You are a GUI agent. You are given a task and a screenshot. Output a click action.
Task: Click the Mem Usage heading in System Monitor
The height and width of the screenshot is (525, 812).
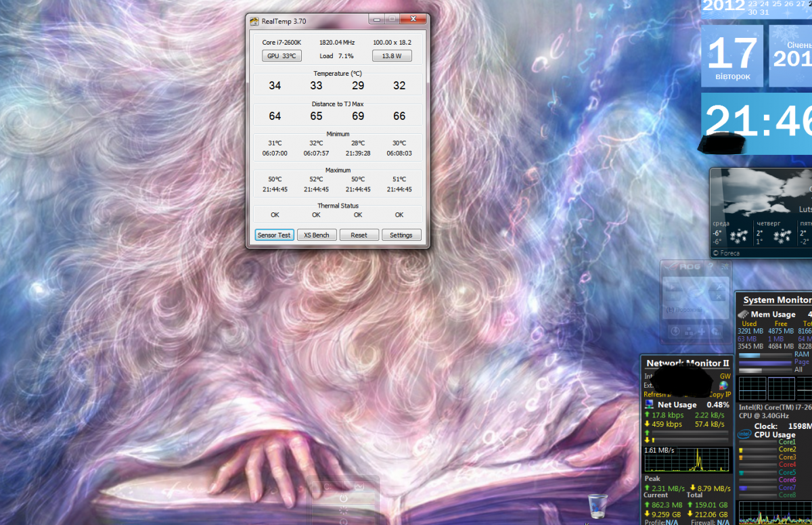tap(773, 315)
